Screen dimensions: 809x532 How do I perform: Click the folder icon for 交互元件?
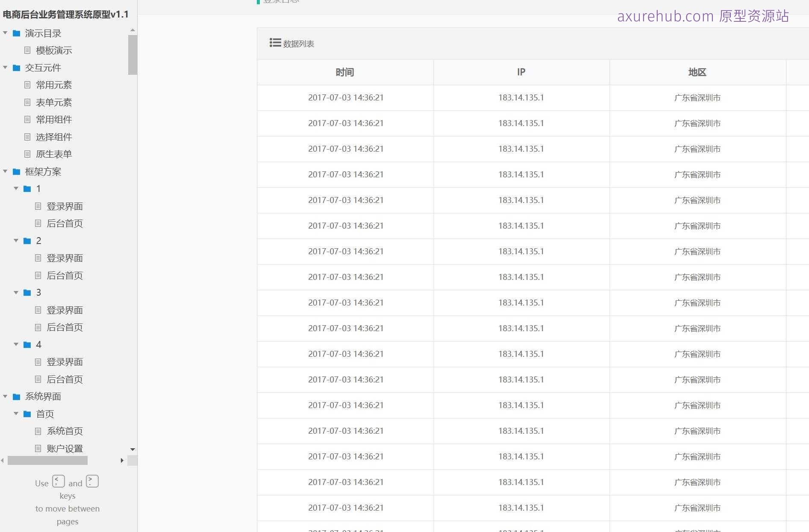tap(16, 68)
